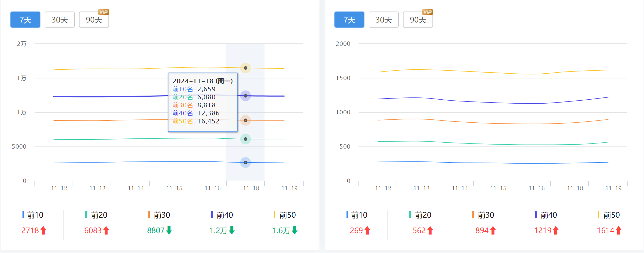Click red up arrow beside 2718

[x=43, y=230]
